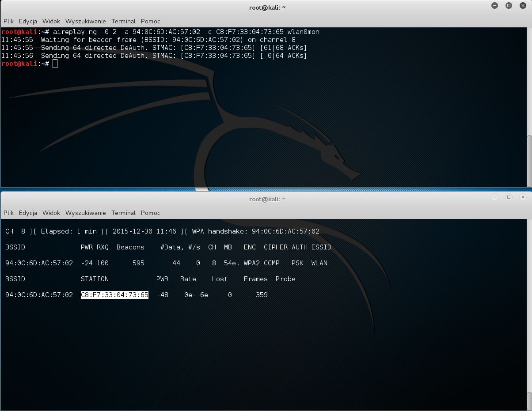Click the bottom window title 'root@kali: ~'
This screenshot has width=532, height=411.
click(267, 199)
